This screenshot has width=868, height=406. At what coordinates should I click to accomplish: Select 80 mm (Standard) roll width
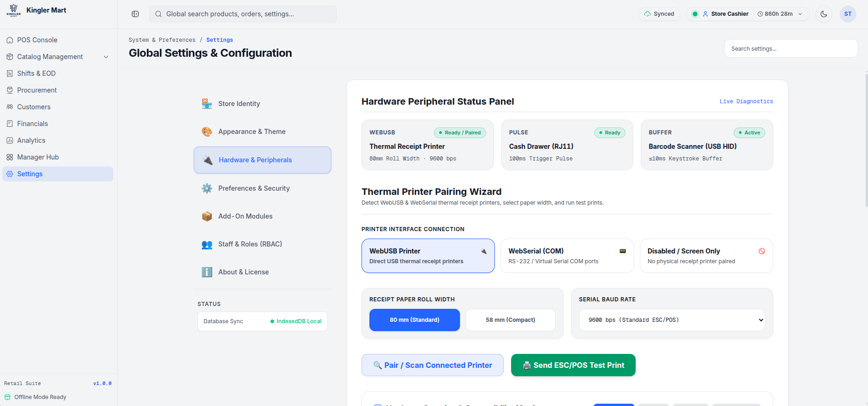pos(414,320)
